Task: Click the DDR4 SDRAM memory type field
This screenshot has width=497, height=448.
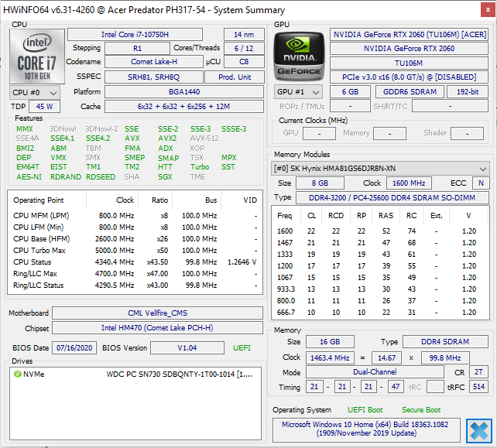Action: click(445, 341)
